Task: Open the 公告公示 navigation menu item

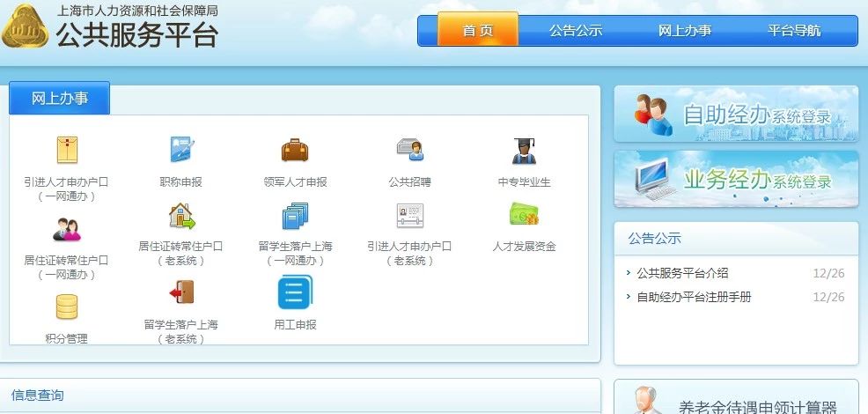Action: point(576,30)
